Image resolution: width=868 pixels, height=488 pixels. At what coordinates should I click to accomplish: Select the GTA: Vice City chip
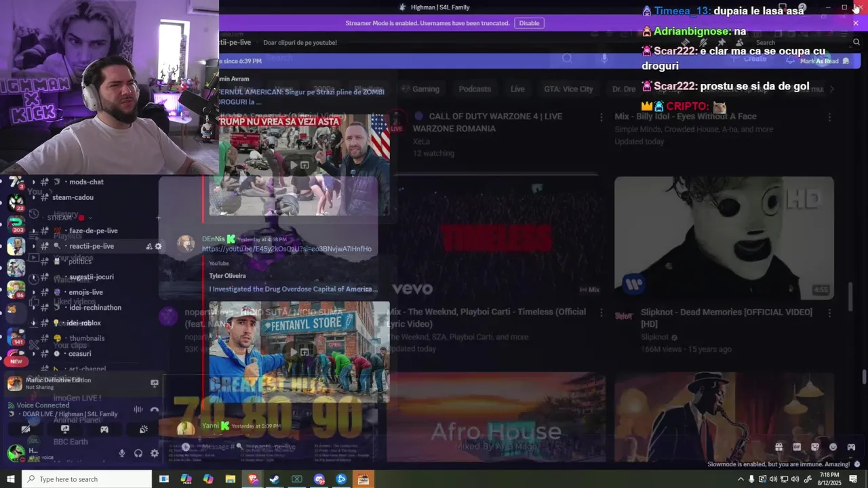(x=568, y=89)
